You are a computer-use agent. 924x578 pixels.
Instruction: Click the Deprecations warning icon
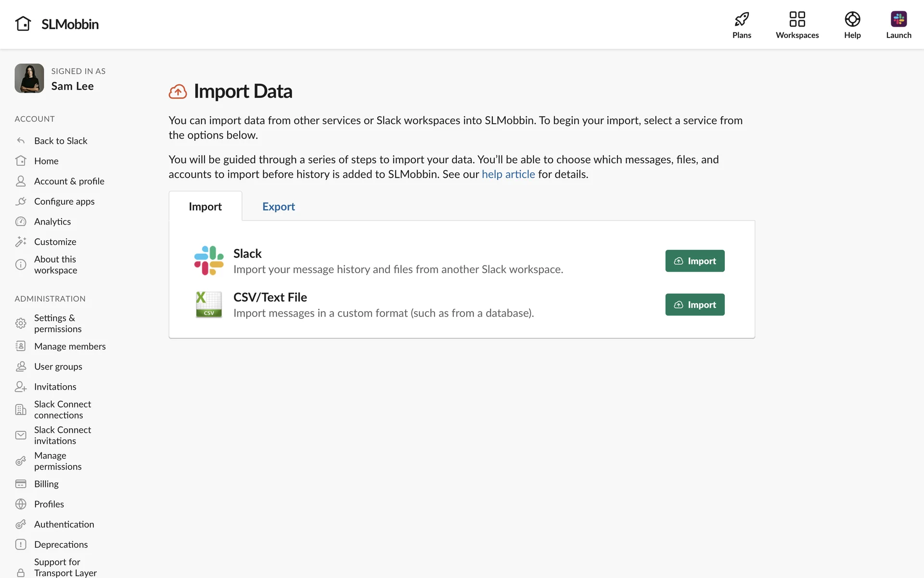point(21,544)
